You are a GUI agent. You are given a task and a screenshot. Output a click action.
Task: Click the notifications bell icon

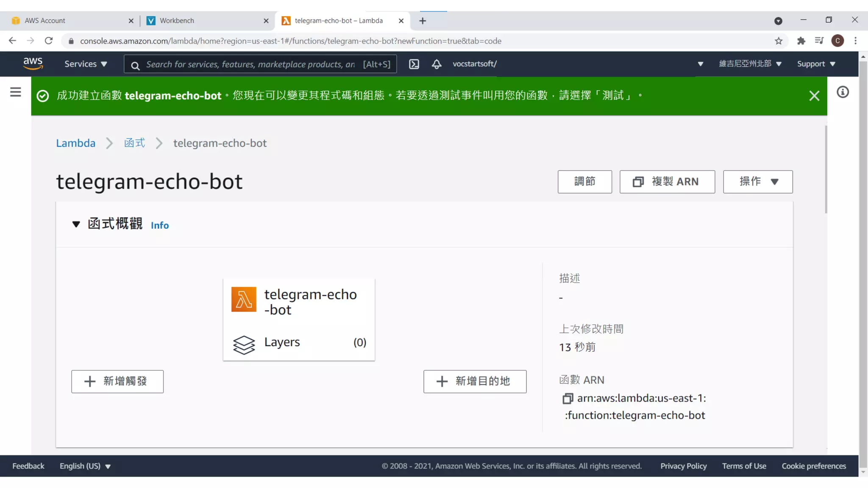437,64
